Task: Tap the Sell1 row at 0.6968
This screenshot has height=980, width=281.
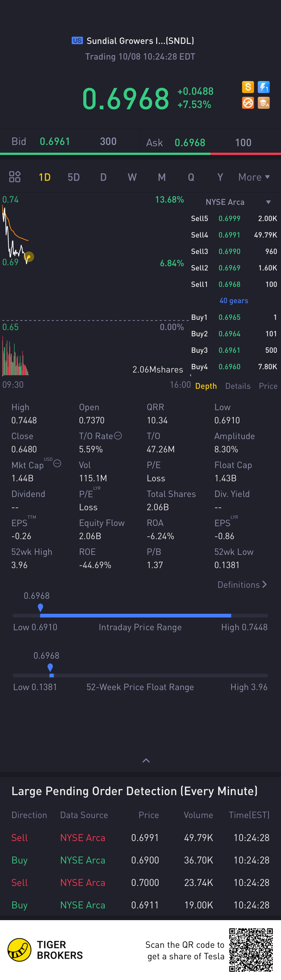Action: (x=234, y=284)
